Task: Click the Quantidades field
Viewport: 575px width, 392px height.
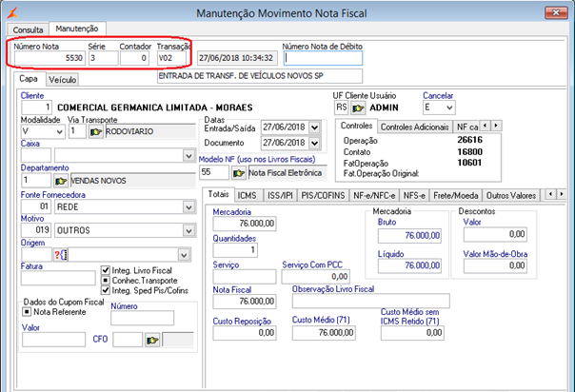Action: tap(235, 250)
